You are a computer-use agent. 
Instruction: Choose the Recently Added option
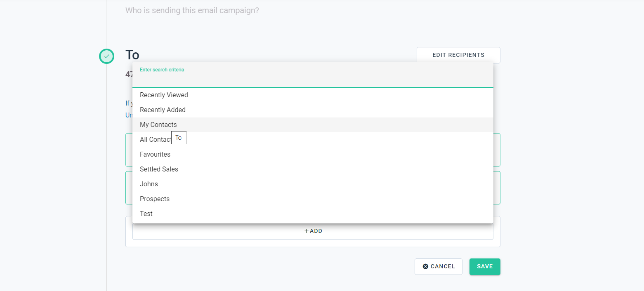pos(313,110)
